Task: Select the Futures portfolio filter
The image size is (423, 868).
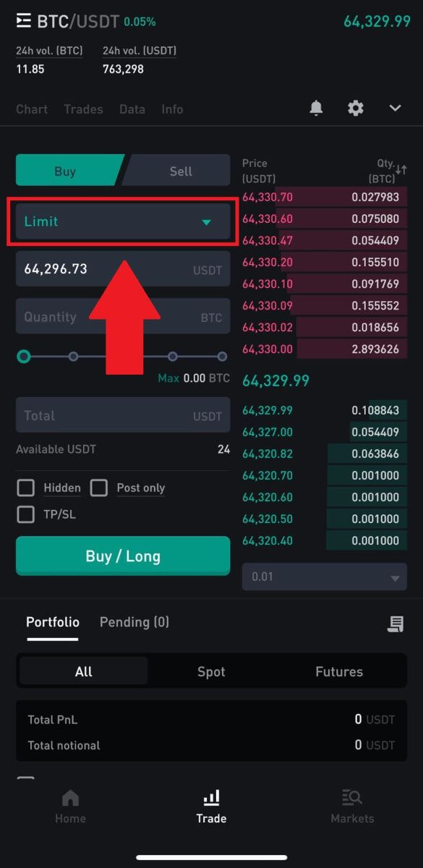Action: coord(338,671)
